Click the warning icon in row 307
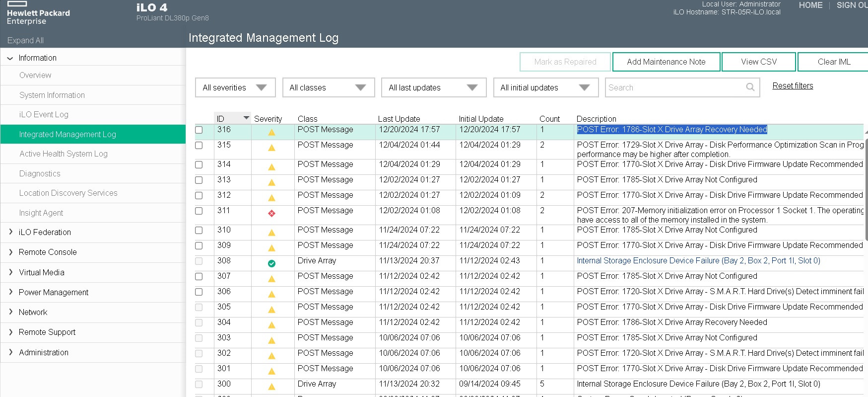 [271, 279]
